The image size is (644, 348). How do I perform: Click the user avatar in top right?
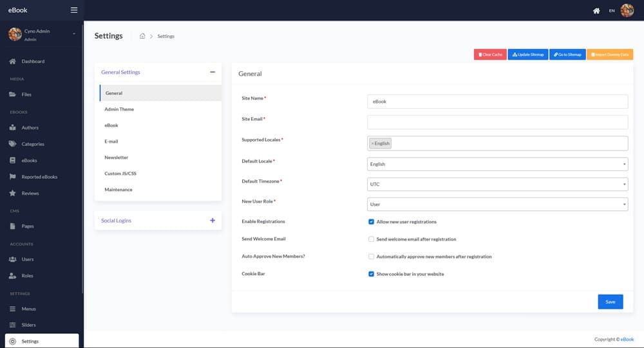627,10
